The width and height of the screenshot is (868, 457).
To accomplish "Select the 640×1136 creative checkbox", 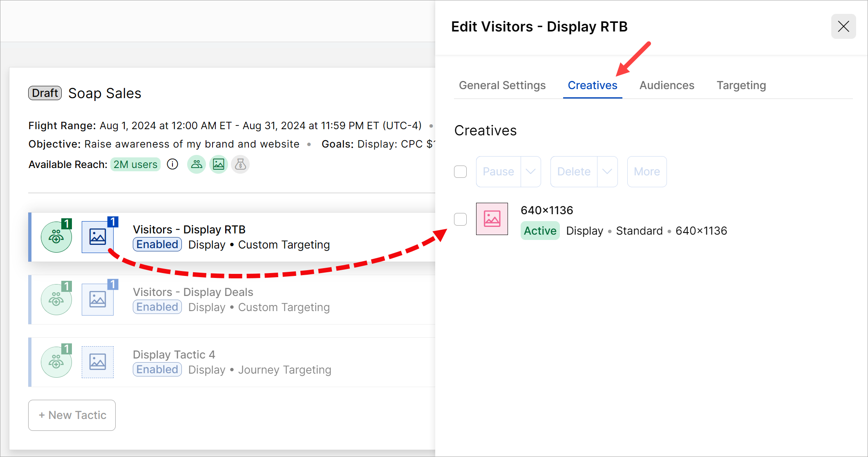I will (x=461, y=219).
